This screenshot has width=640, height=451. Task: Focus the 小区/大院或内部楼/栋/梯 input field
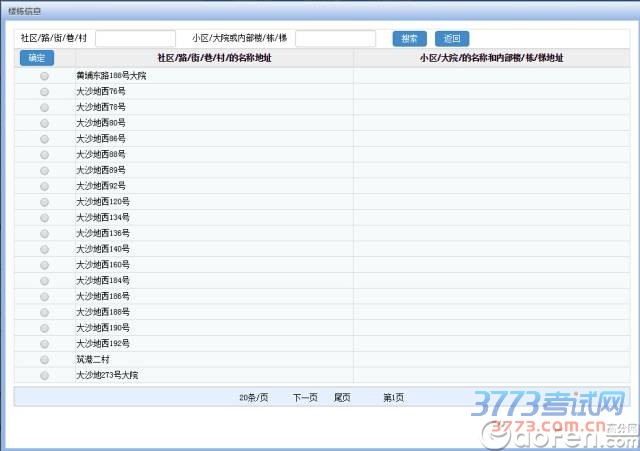coord(335,39)
